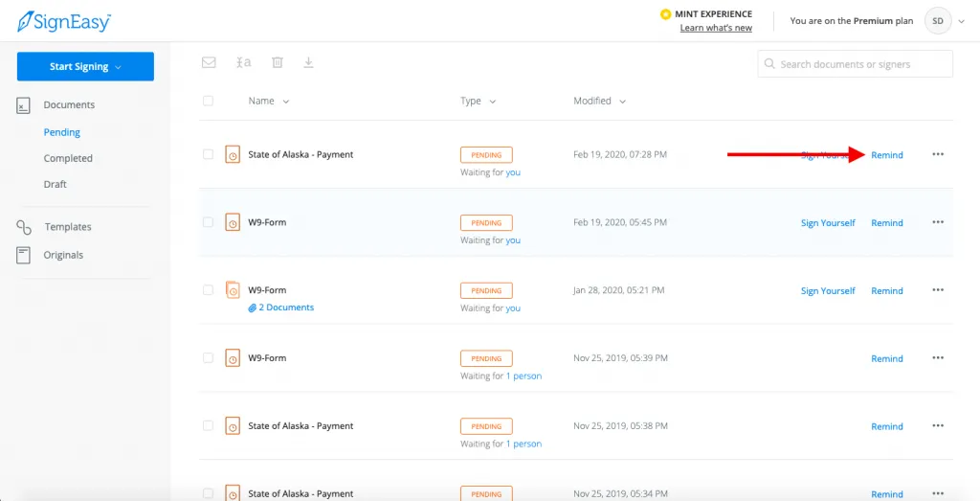Image resolution: width=980 pixels, height=501 pixels.
Task: Expand the 2 Documents attachment link
Action: point(281,307)
